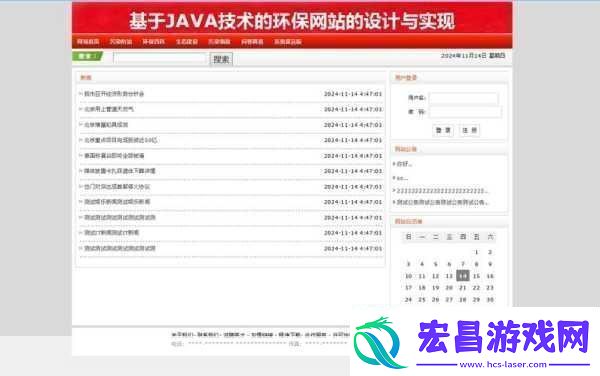Viewport: 600px width, 376px height.
Task: Select day 7 in the calendar
Action: point(463,264)
